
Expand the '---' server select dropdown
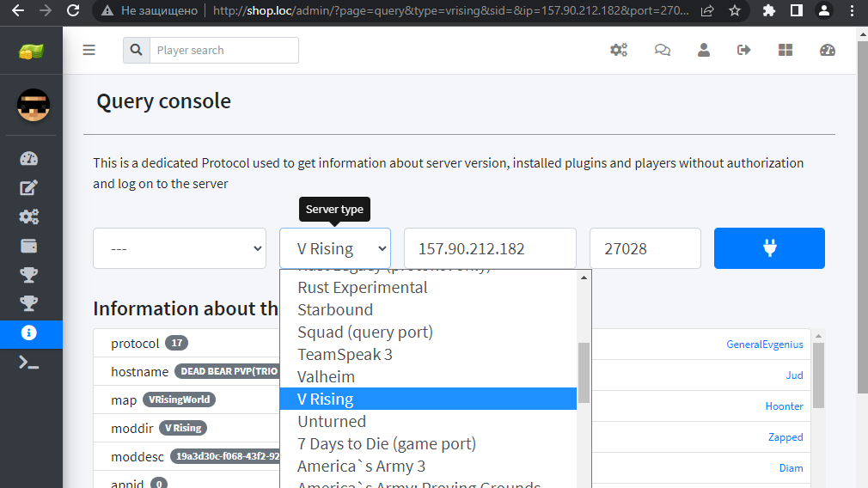click(x=180, y=248)
